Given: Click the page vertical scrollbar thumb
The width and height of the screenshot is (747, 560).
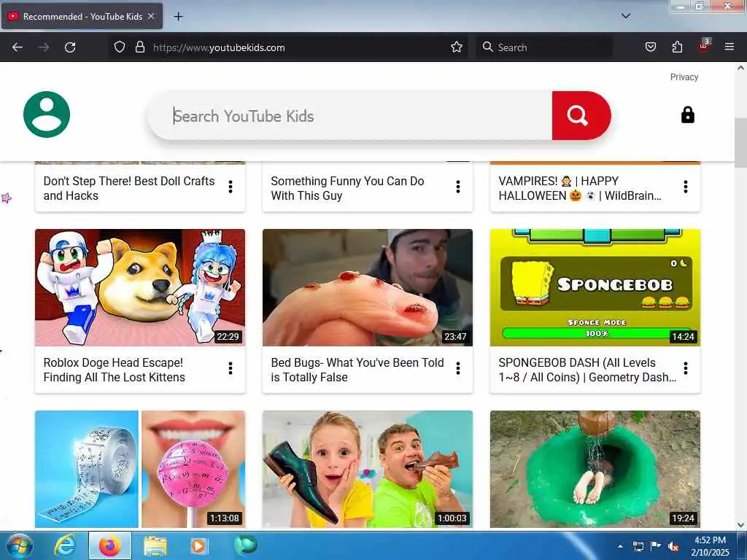Looking at the screenshot, I should click(741, 143).
